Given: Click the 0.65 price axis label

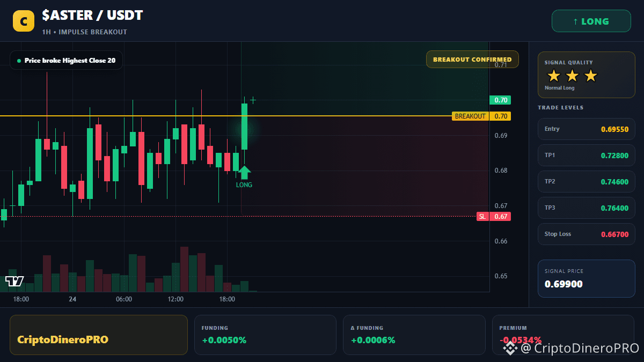Looking at the screenshot, I should [x=501, y=276].
